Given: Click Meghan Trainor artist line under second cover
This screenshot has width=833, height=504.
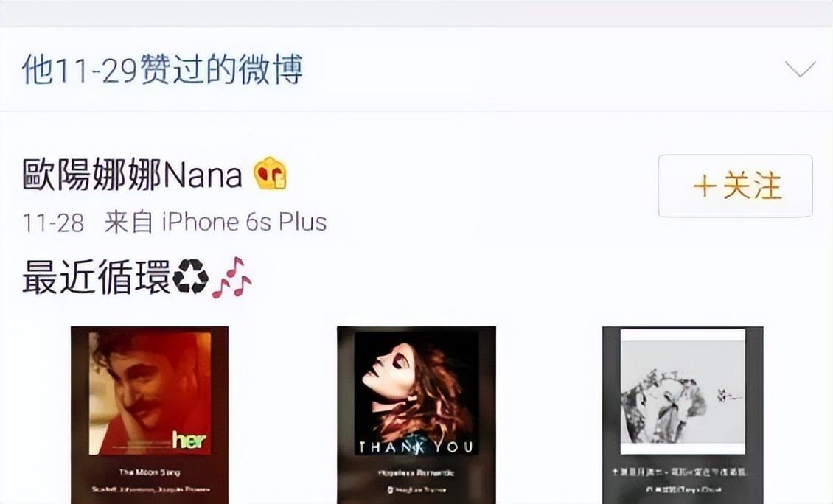Looking at the screenshot, I should (416, 490).
